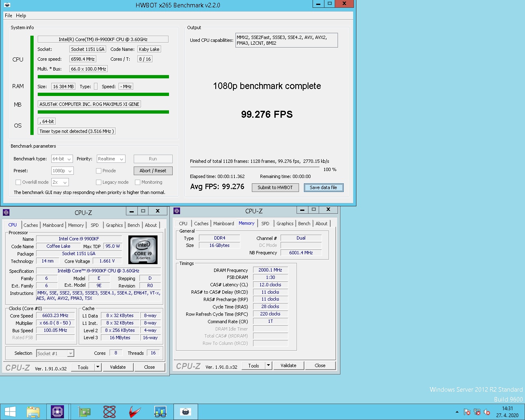Screen dimensions: 525x420
Task: Click the 99.276 FPS result text
Action: point(267,114)
